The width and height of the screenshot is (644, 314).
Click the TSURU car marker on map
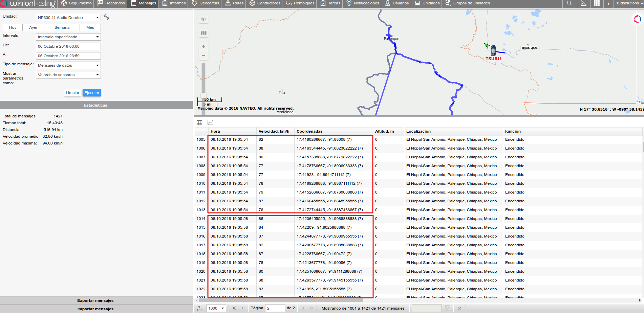tap(493, 51)
